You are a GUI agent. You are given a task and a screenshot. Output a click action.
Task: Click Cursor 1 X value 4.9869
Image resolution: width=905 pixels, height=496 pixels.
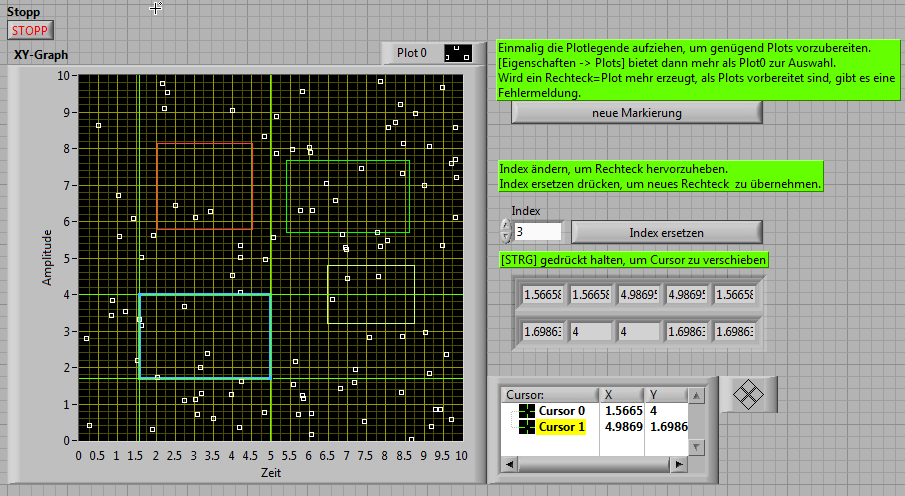(x=623, y=427)
